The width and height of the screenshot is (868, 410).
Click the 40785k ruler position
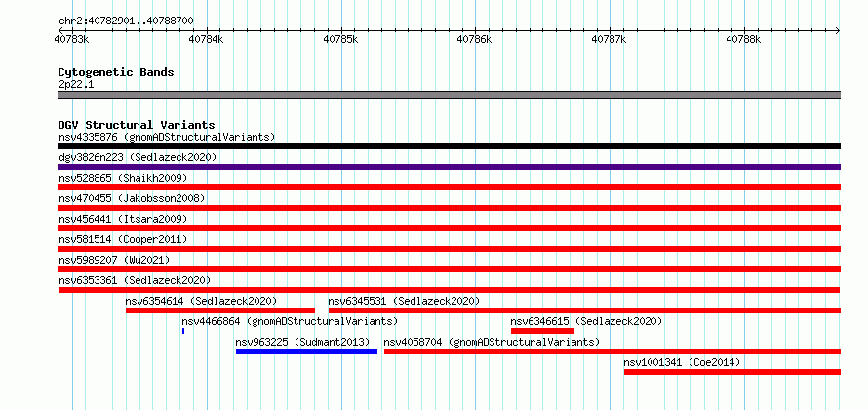(340, 39)
